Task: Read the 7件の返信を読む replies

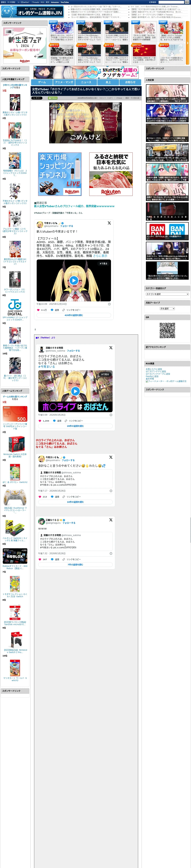Action: (75, 565)
